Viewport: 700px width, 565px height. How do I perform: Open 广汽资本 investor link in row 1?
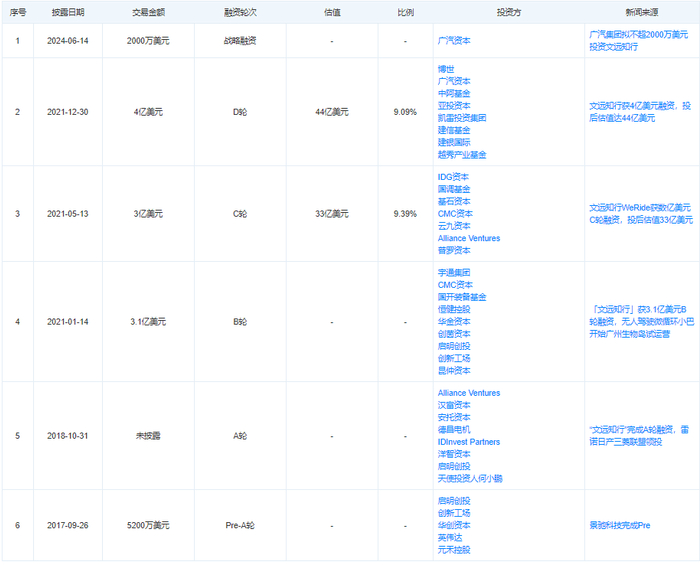click(x=454, y=41)
